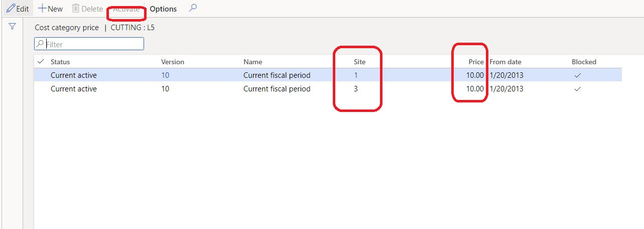Open Site 1 link in first row
This screenshot has height=229, width=644.
click(356, 75)
